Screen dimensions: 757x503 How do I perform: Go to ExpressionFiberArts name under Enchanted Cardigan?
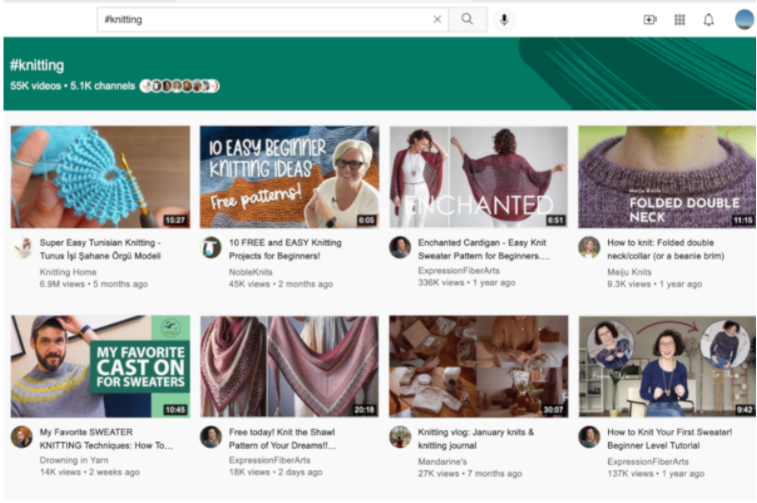[x=459, y=270]
